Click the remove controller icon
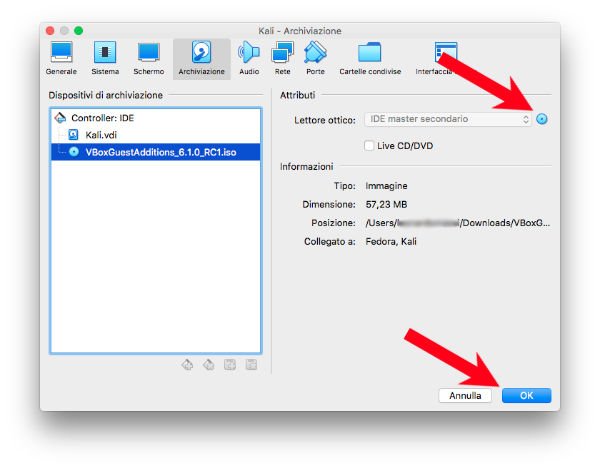The height and width of the screenshot is (468, 600). [209, 365]
